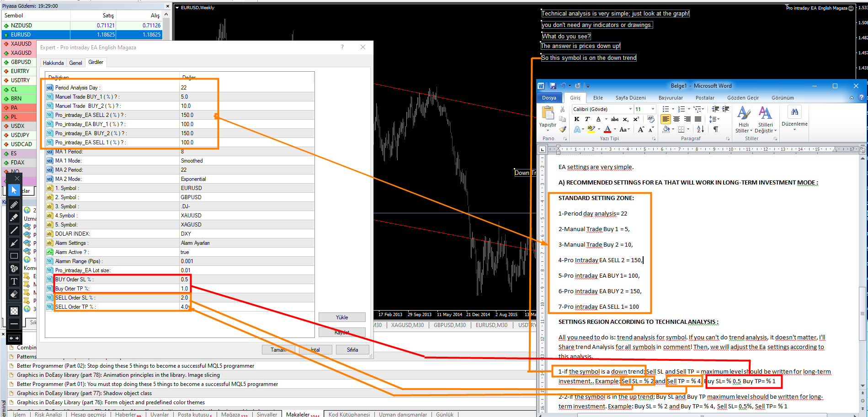868x417 pixels.
Task: Open article 'Graphics in DoEasy library (part 77)'
Action: 84,393
